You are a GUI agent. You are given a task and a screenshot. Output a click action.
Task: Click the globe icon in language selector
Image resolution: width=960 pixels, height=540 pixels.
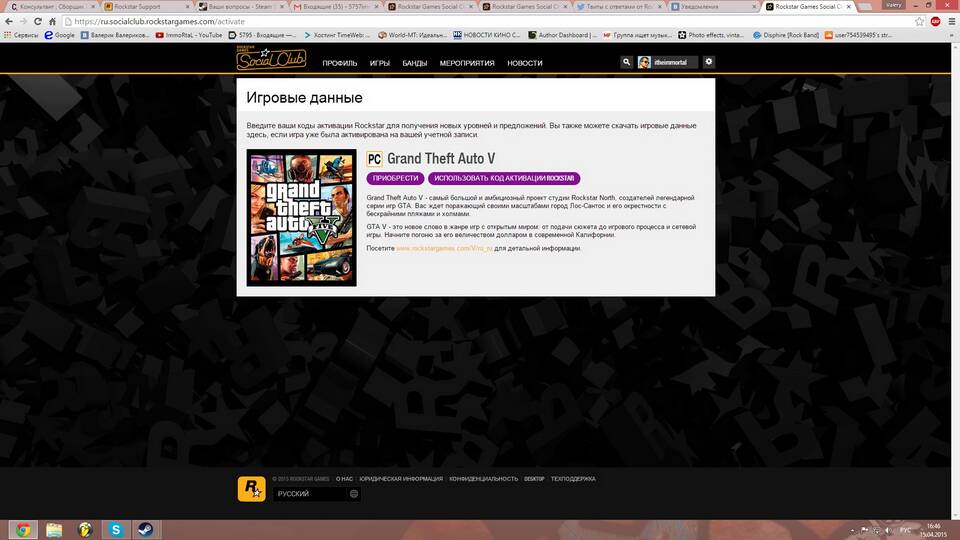click(354, 494)
